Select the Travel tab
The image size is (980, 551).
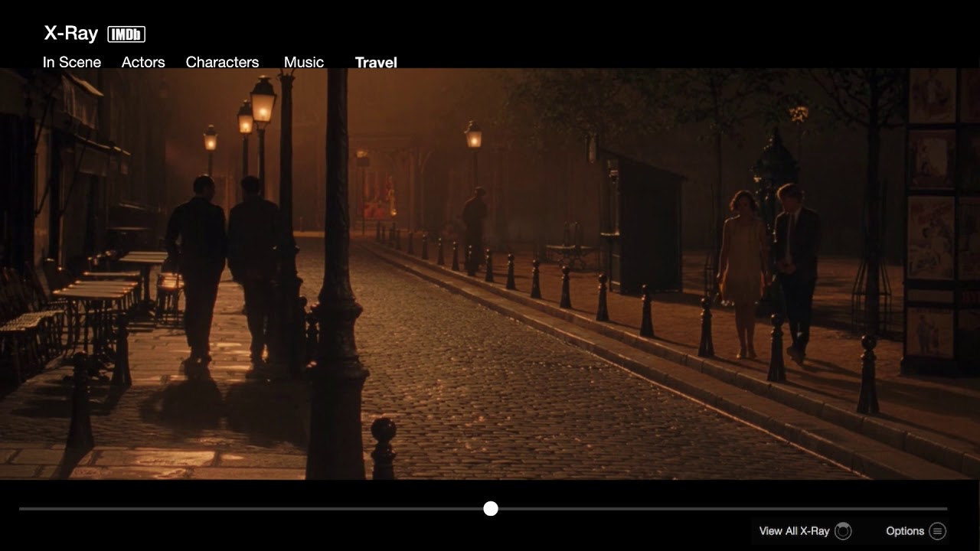[376, 62]
